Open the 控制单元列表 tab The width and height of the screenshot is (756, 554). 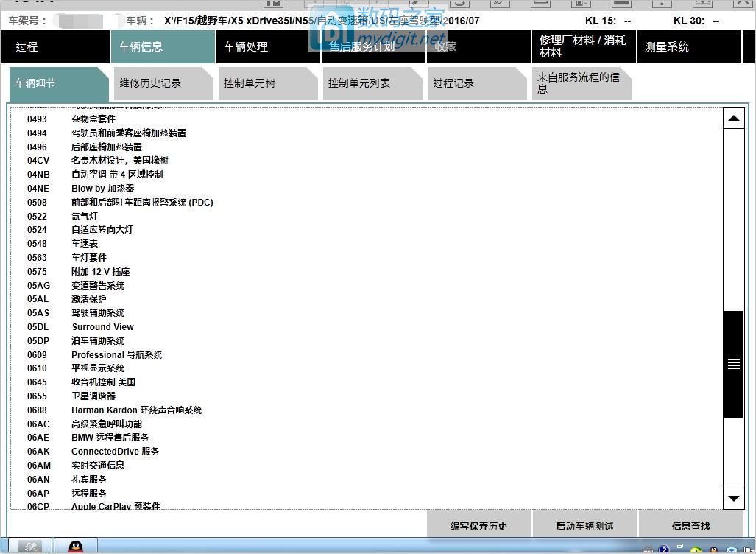click(372, 83)
